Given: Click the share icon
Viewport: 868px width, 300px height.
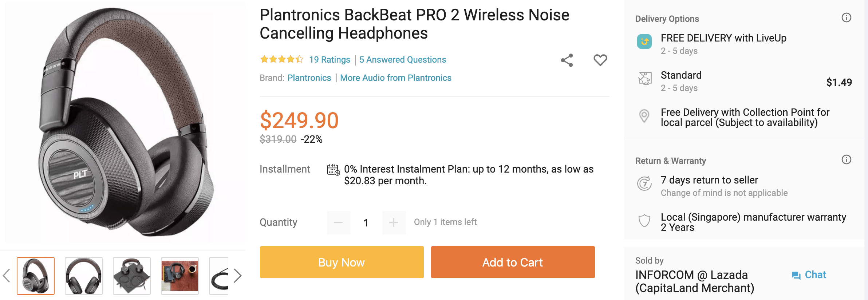Looking at the screenshot, I should tap(567, 60).
